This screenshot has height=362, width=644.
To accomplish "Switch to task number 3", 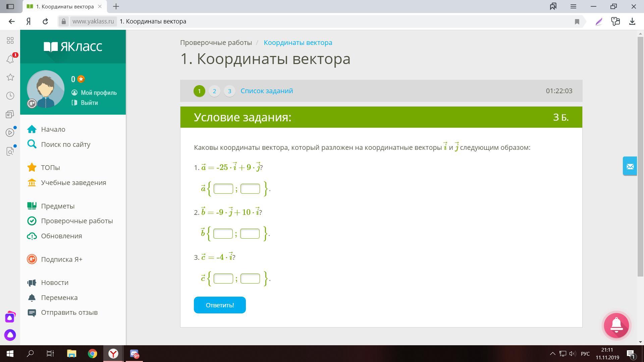I will [229, 91].
